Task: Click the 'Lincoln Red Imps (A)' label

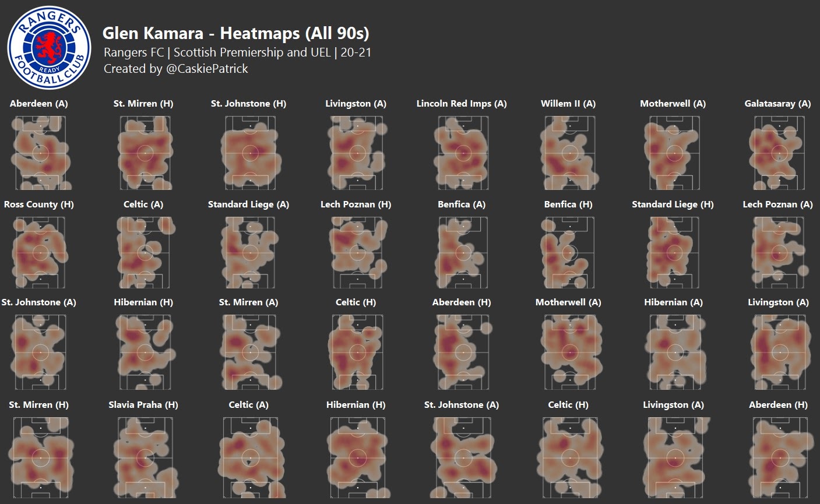Action: (x=462, y=104)
